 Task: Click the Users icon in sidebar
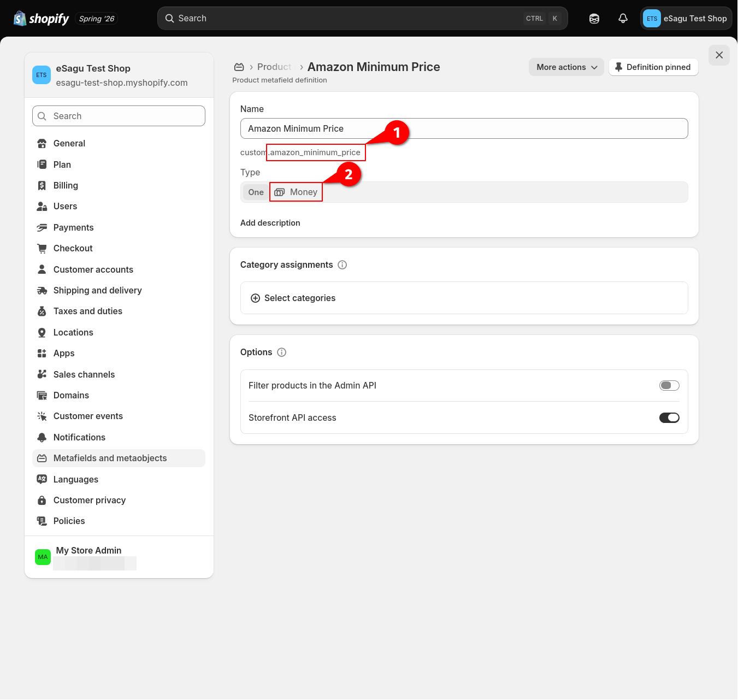click(x=42, y=207)
